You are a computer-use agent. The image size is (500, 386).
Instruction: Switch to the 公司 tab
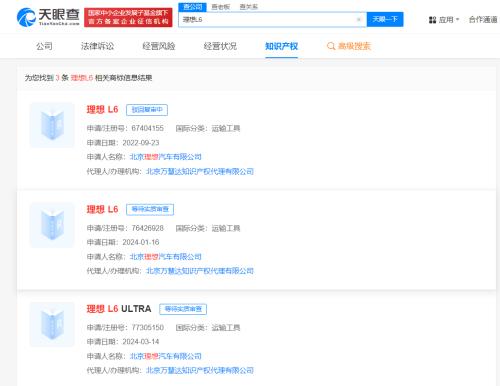point(44,46)
